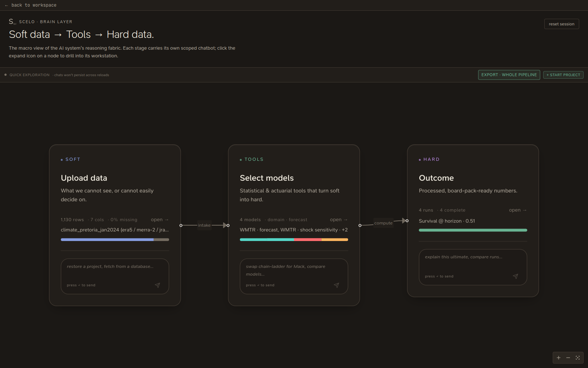Viewport: 588px width, 368px height.
Task: Click the Scelo logo mark
Action: (x=12, y=22)
